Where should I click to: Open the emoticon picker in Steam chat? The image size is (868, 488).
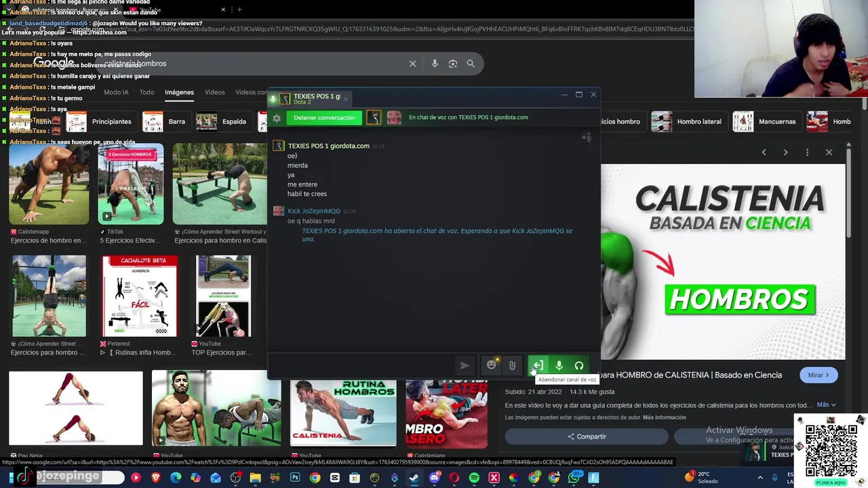click(492, 365)
